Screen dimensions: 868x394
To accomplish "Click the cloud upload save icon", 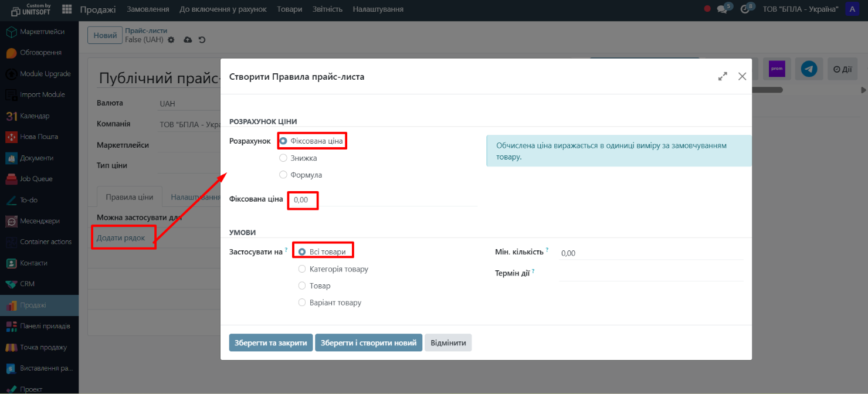I will [x=188, y=40].
